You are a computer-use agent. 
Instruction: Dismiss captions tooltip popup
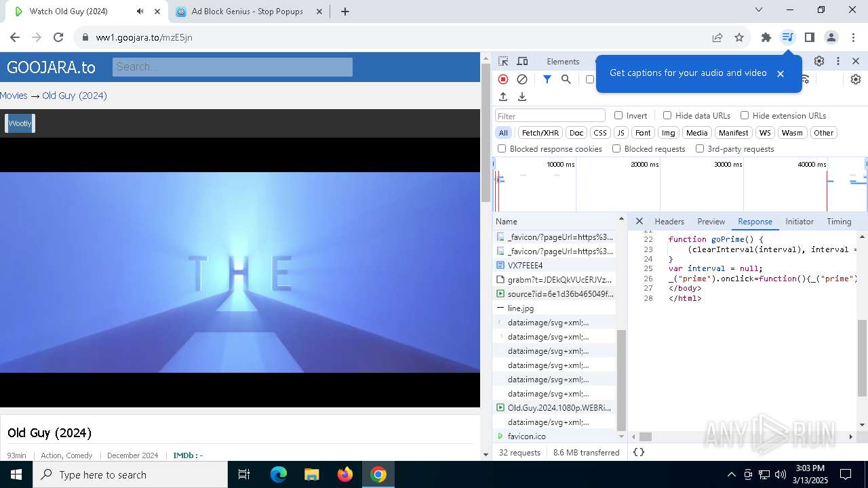(780, 73)
